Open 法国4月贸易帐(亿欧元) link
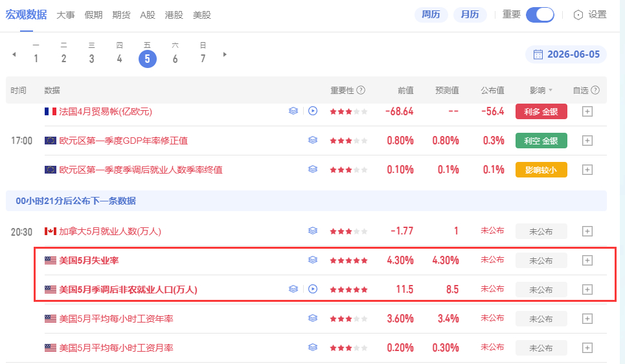The image size is (625, 364). [x=106, y=111]
